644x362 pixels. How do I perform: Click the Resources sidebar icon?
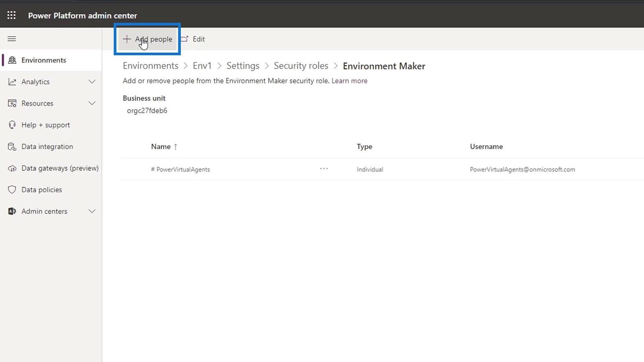pos(12,103)
